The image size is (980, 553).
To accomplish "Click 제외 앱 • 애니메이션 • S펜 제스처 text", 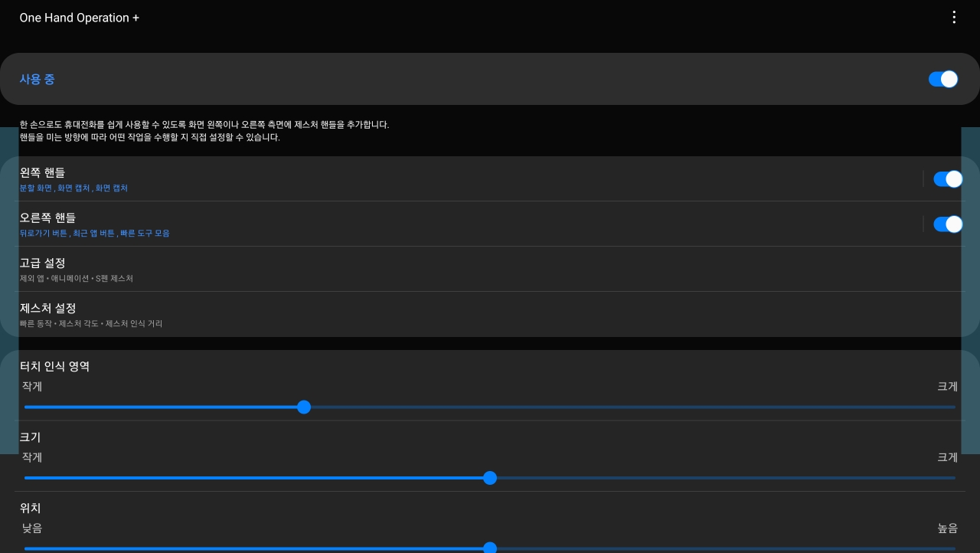I will [77, 279].
